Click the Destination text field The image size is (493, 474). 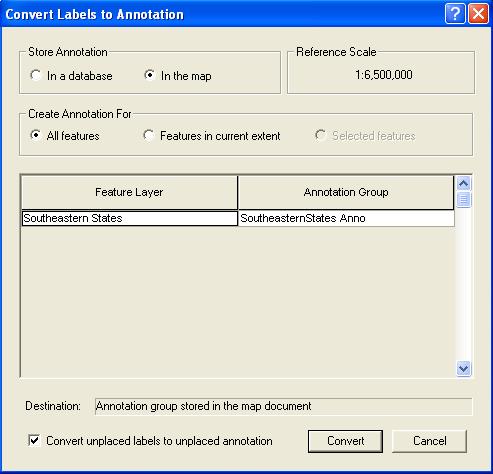[x=283, y=406]
